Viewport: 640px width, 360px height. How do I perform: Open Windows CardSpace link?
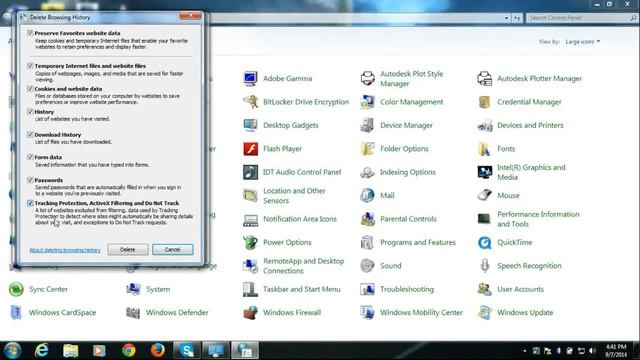(x=62, y=312)
